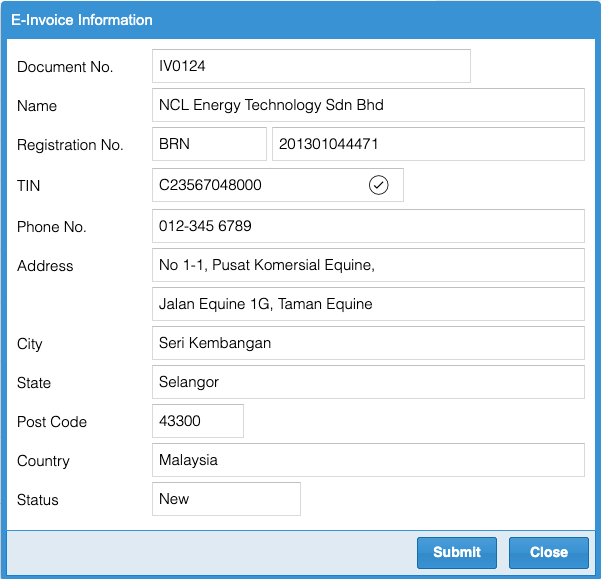Click the Status label
The width and height of the screenshot is (601, 579).
point(38,500)
